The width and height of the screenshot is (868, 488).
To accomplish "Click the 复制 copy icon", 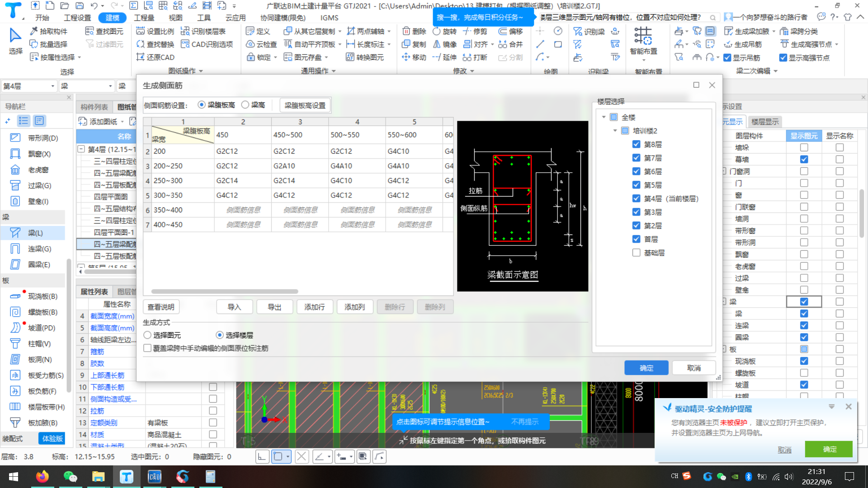I will pos(406,44).
